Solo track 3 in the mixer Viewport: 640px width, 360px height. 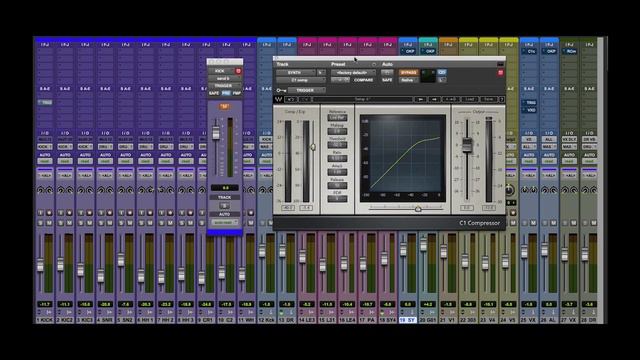(x=81, y=223)
